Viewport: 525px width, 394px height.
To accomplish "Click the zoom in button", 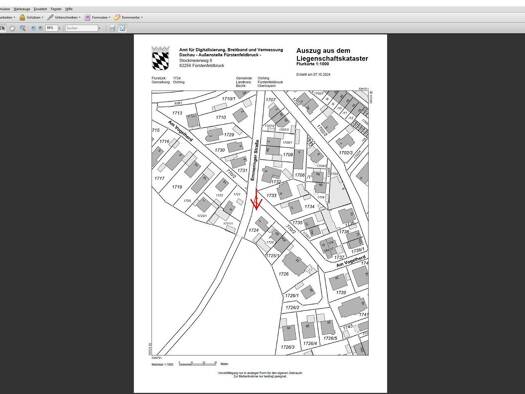I will point(40,28).
